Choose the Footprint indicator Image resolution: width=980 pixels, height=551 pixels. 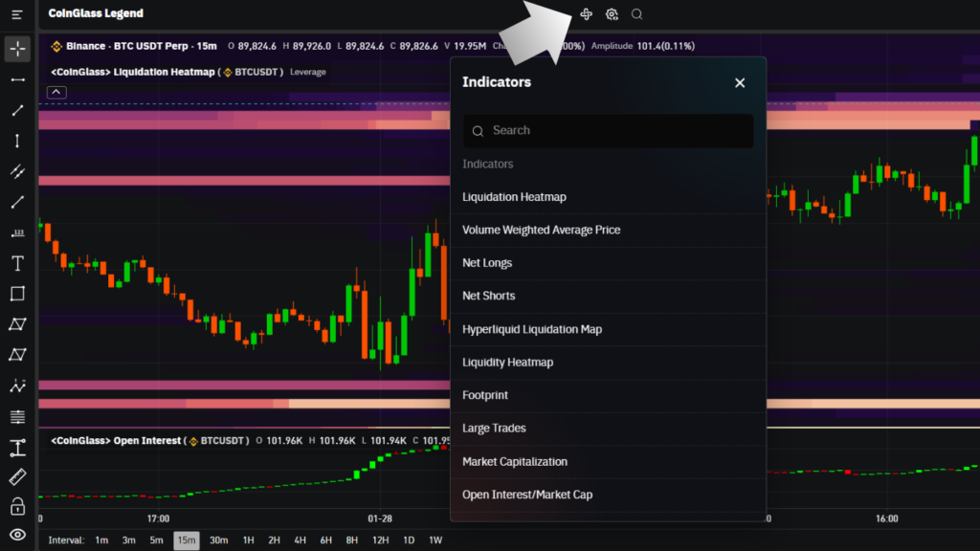pyautogui.click(x=485, y=395)
